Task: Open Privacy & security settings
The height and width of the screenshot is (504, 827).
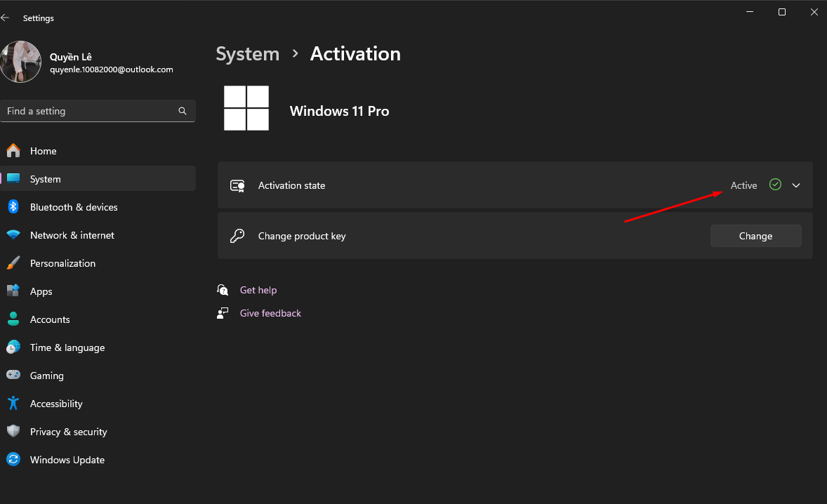Action: click(x=68, y=432)
